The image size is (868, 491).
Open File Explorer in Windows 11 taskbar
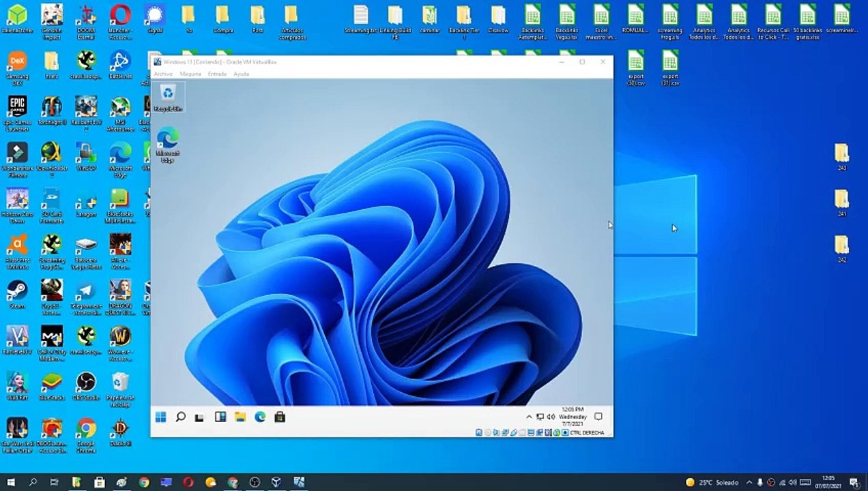[240, 417]
